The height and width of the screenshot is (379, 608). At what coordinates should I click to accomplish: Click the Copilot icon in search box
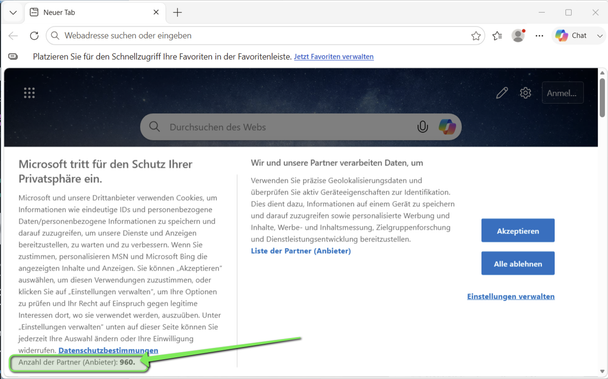[447, 127]
